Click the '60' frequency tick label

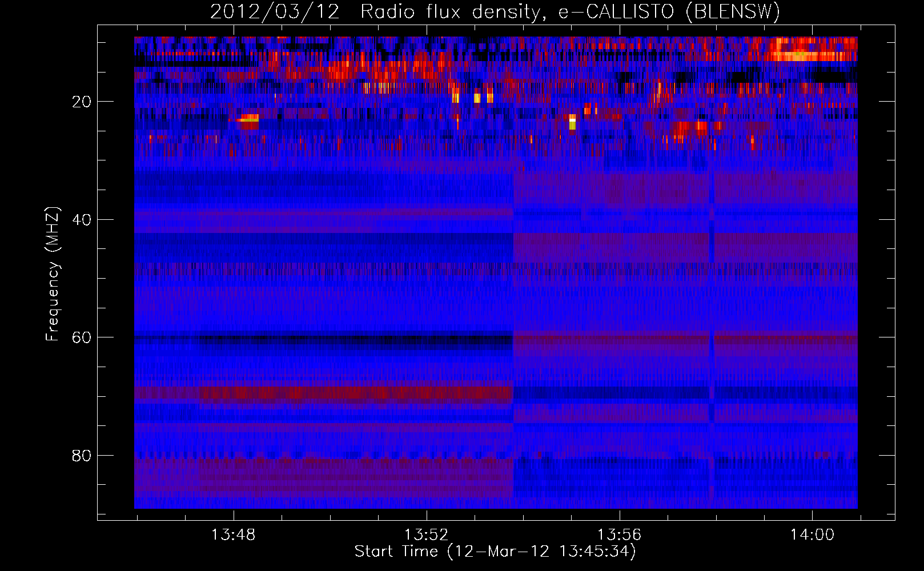(x=82, y=337)
